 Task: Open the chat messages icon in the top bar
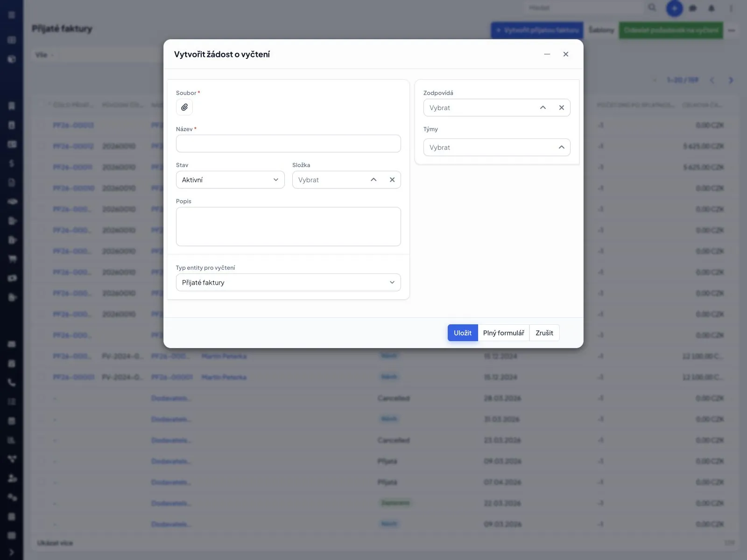pos(693,8)
